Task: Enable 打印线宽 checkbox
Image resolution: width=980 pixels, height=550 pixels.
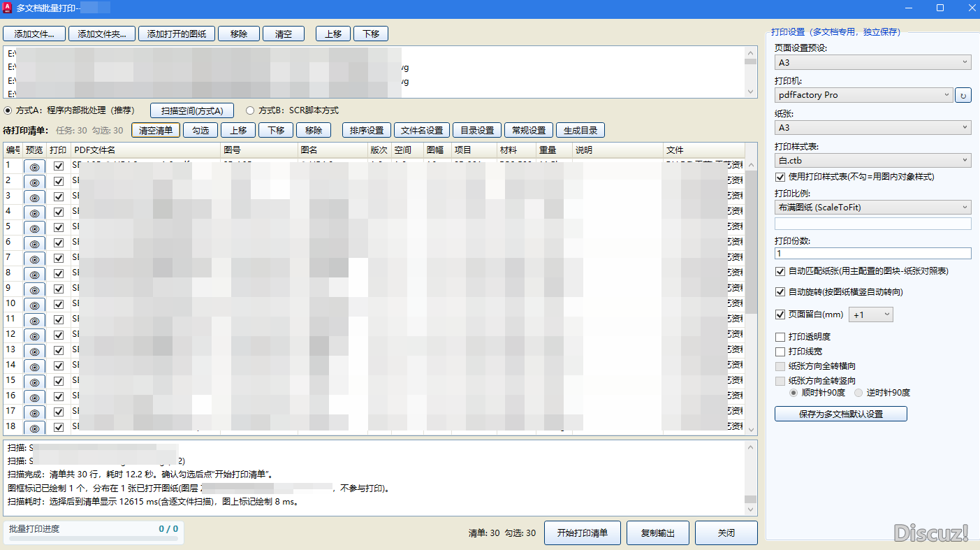Action: pyautogui.click(x=780, y=352)
